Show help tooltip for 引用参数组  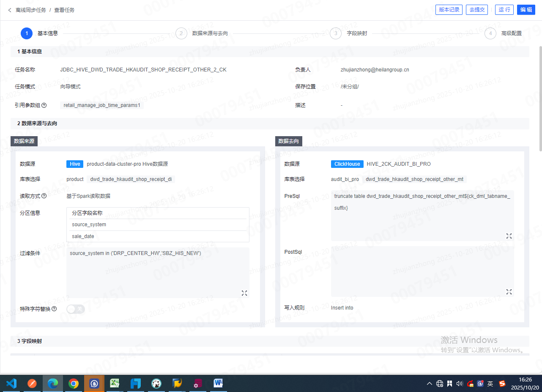(44, 105)
